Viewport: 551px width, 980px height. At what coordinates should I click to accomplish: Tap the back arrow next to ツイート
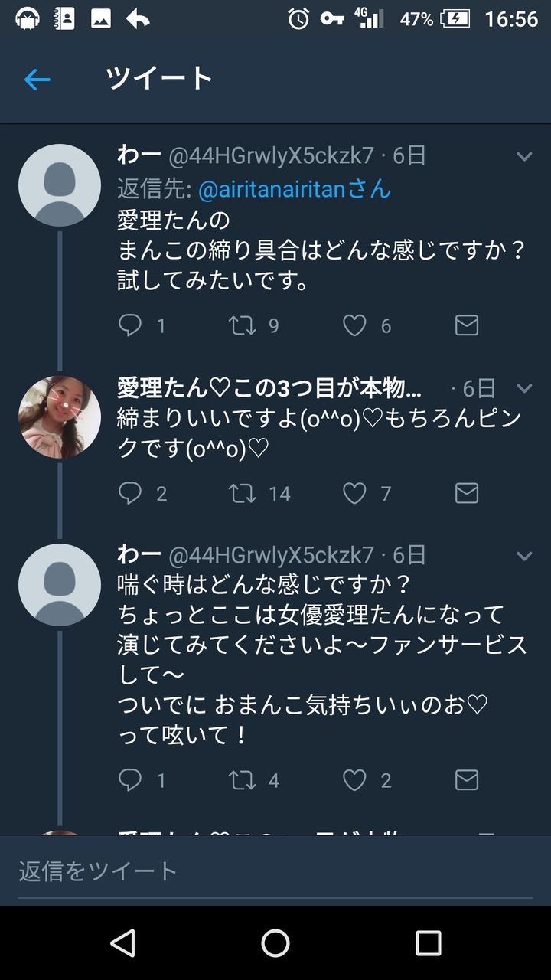click(37, 79)
